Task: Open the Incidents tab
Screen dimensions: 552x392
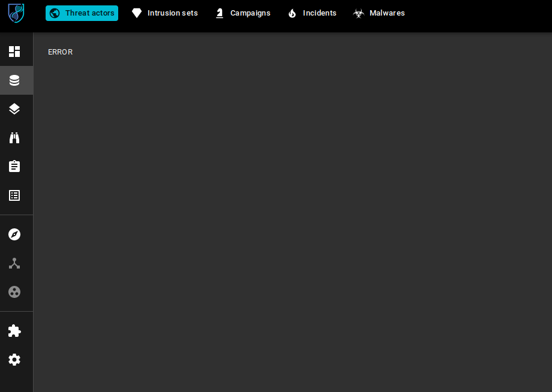Action: pyautogui.click(x=312, y=13)
